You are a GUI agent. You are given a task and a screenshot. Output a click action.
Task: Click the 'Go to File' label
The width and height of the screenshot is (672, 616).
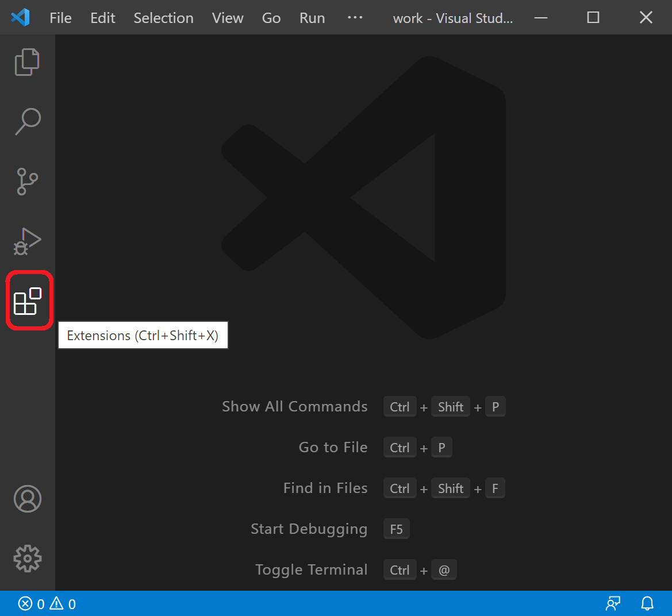333,447
